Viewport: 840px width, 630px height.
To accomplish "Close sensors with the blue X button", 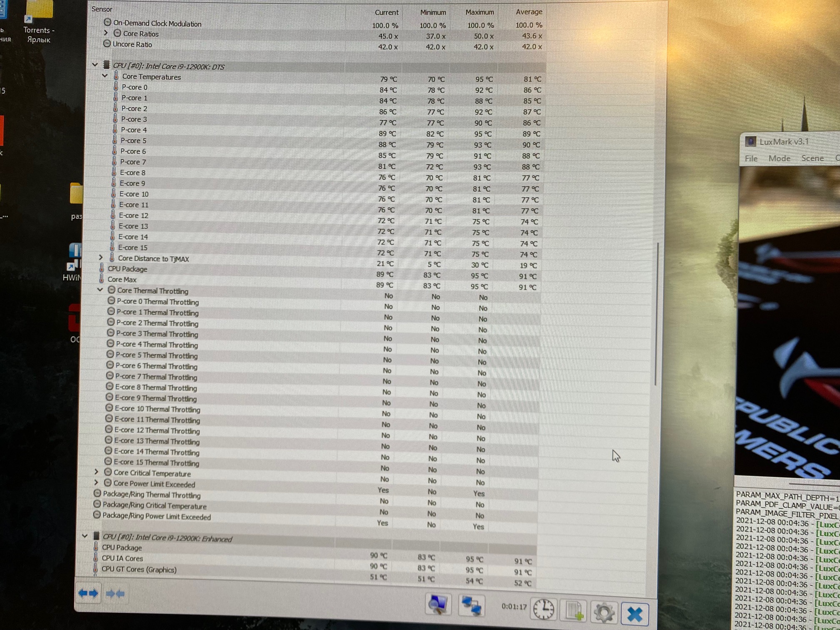I will coord(635,614).
